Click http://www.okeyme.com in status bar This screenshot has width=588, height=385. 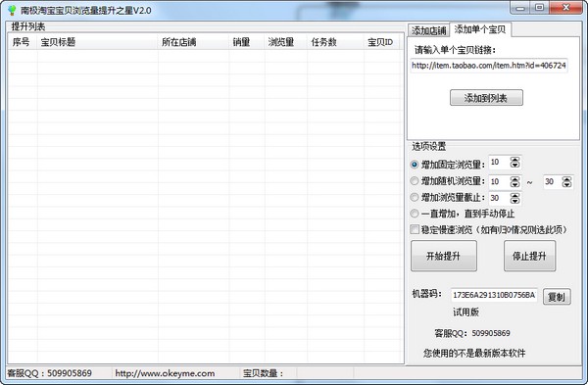(165, 373)
